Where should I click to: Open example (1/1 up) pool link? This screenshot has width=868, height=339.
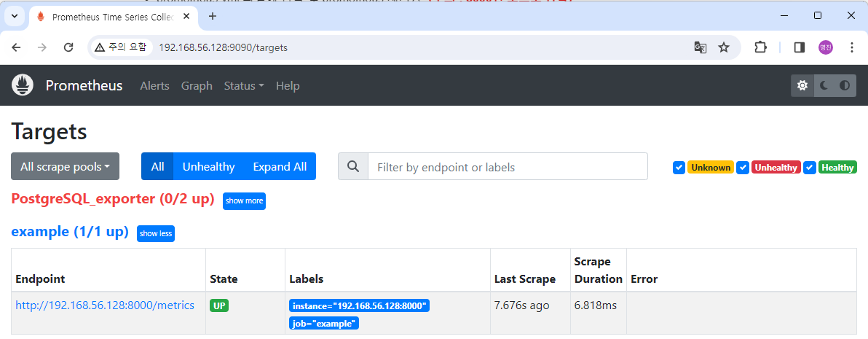(x=70, y=232)
